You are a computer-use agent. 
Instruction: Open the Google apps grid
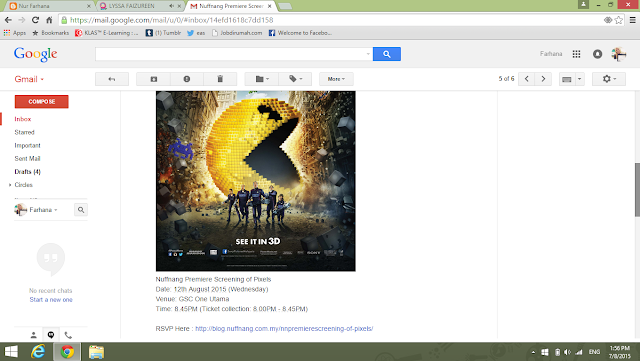point(576,54)
